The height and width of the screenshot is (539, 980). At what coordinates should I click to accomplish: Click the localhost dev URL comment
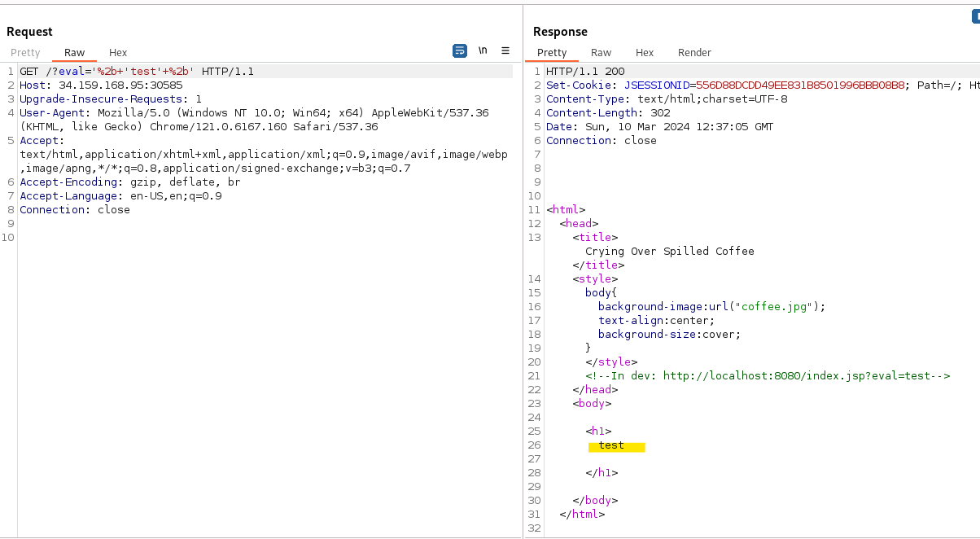[767, 376]
